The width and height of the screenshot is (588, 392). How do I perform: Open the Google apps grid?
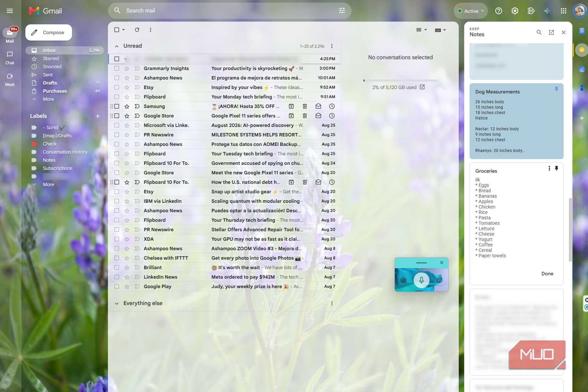click(x=563, y=11)
